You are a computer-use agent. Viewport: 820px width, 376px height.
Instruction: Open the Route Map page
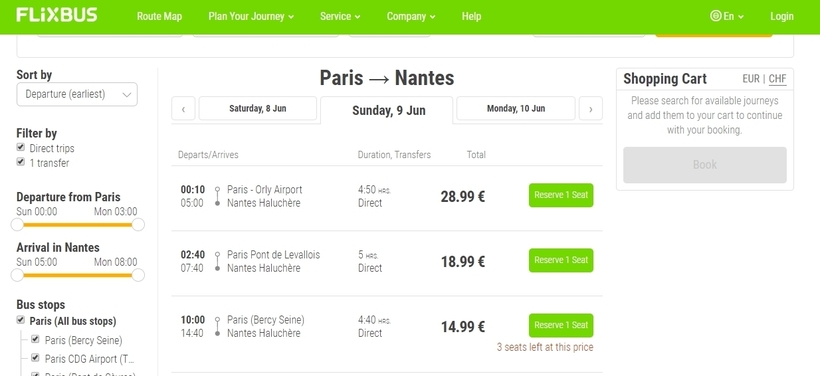coord(160,16)
